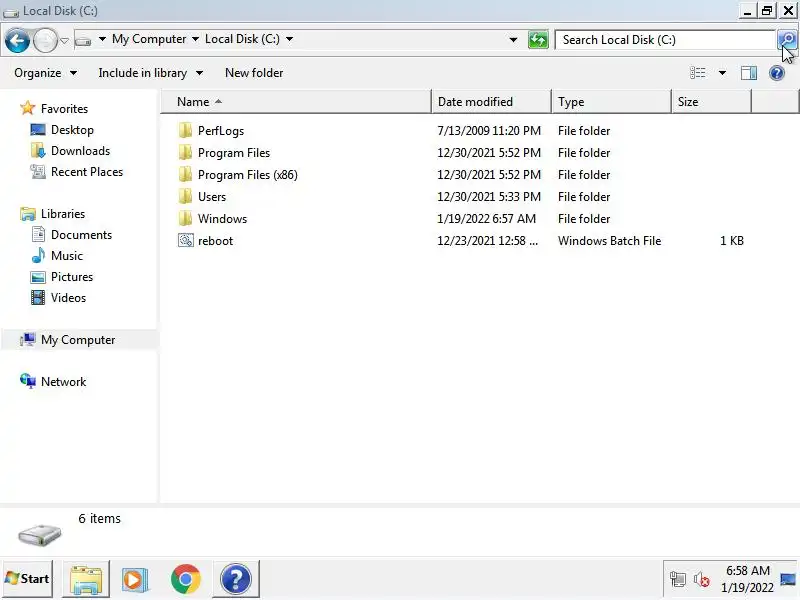The image size is (800, 600).
Task: Refresh folder with green refresh icon
Action: point(538,40)
